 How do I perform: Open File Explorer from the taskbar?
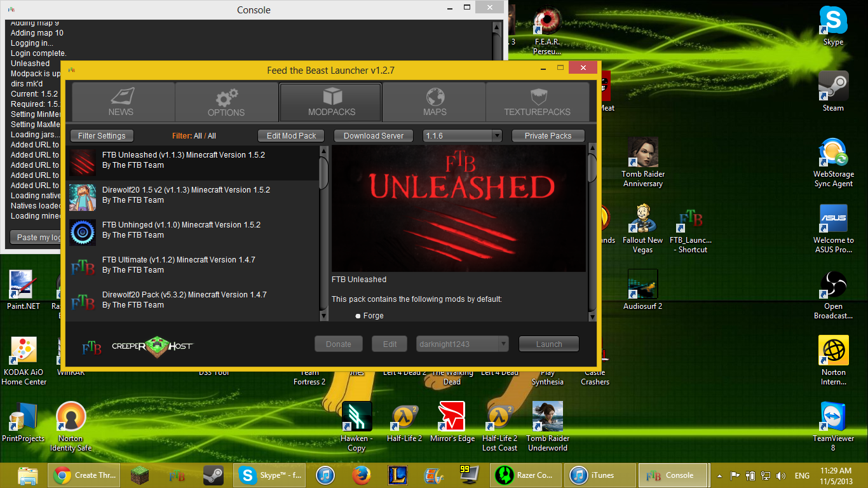tap(28, 475)
